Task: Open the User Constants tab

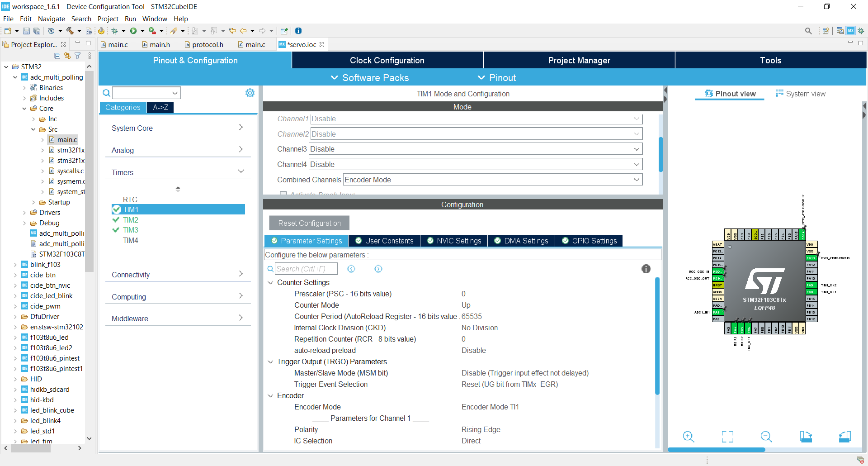Action: 384,241
